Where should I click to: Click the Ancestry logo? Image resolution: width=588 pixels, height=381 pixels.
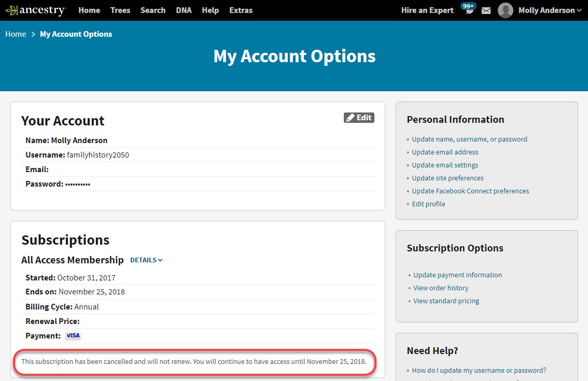[36, 10]
